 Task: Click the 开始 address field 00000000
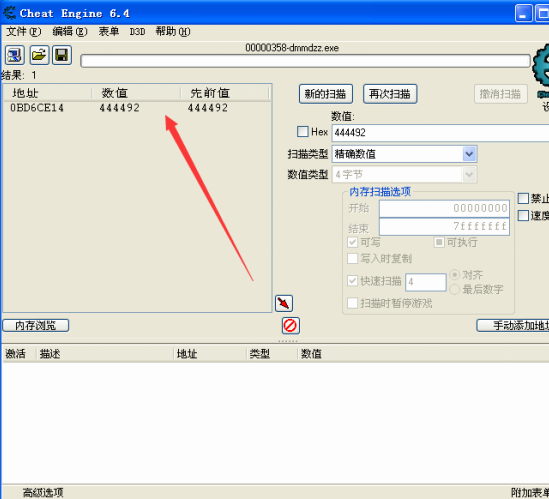tap(444, 208)
